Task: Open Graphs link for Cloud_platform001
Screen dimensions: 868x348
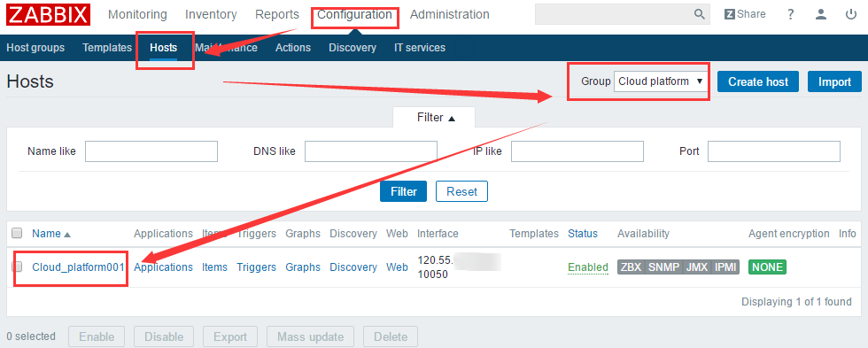Action: point(303,267)
